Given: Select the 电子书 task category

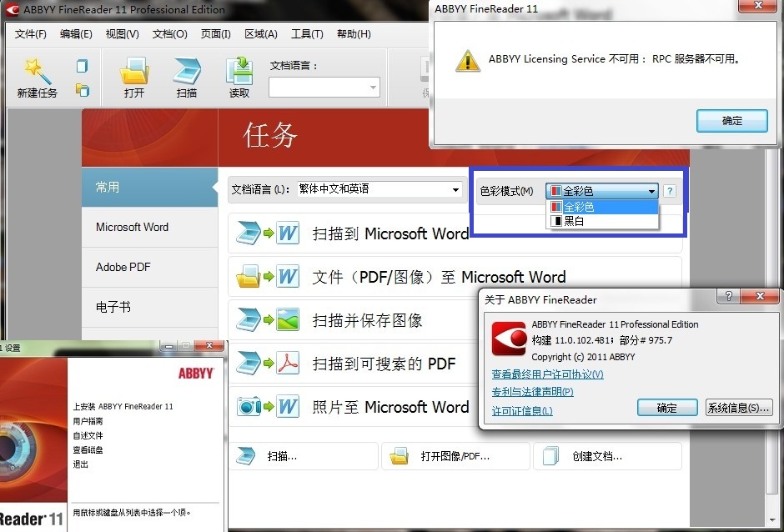Looking at the screenshot, I should [x=149, y=307].
